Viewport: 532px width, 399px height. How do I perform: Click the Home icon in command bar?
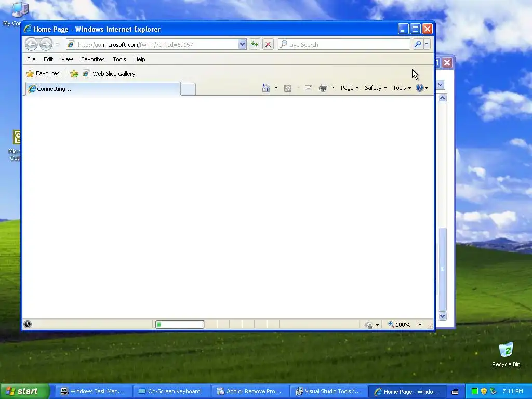point(266,88)
